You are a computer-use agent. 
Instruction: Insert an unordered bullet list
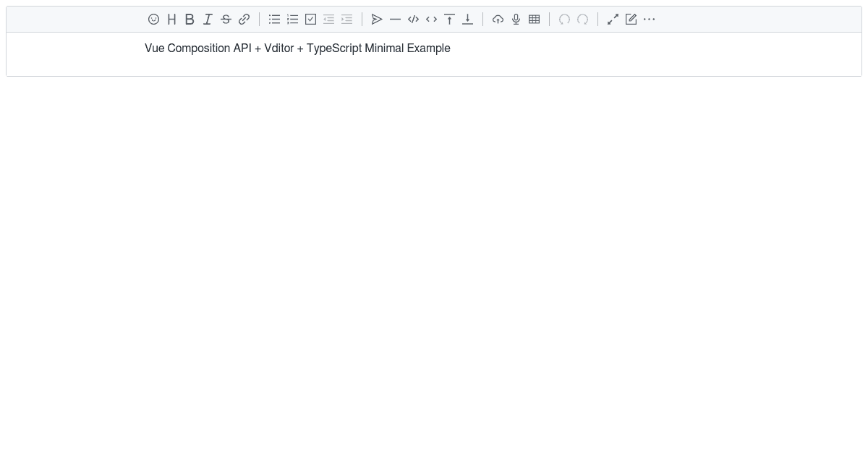click(x=274, y=20)
